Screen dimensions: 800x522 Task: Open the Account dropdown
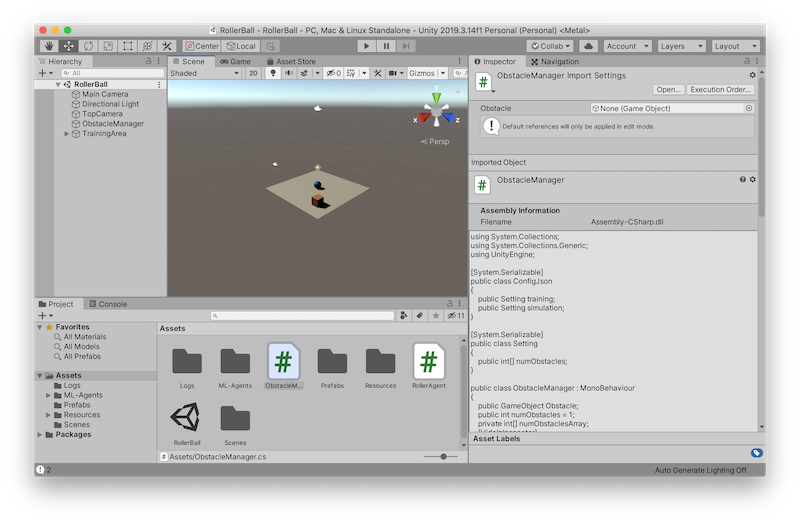coord(628,46)
